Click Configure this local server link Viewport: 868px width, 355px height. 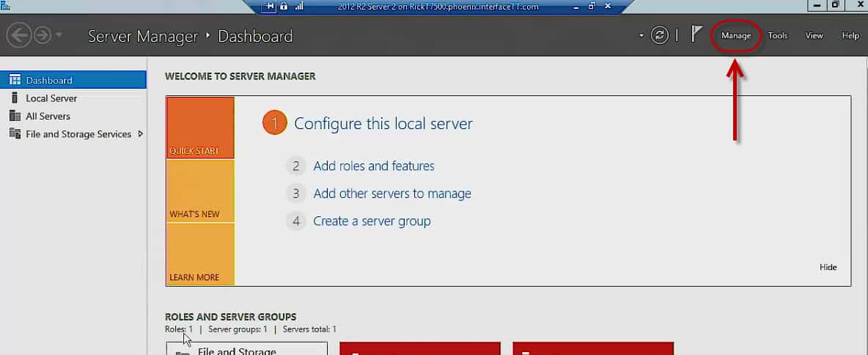pos(383,123)
